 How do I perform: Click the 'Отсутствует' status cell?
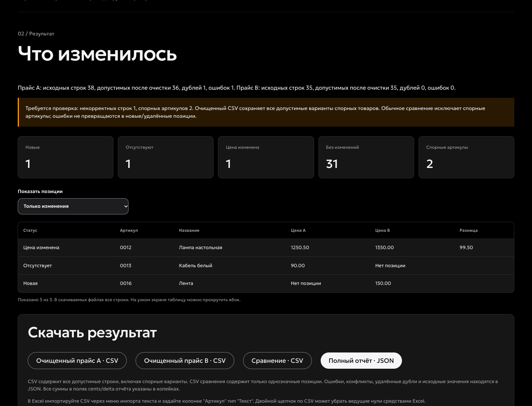click(38, 266)
